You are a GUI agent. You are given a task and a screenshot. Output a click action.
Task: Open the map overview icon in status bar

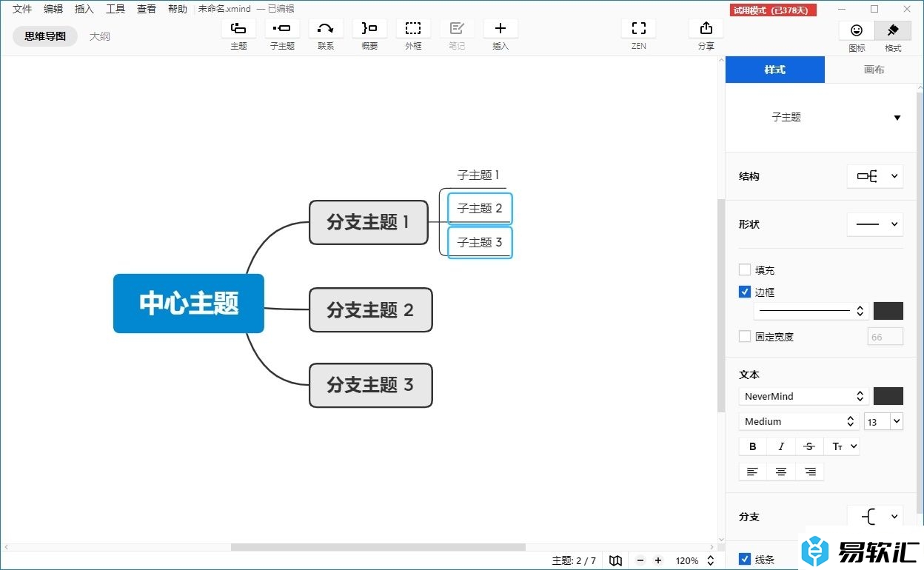615,560
